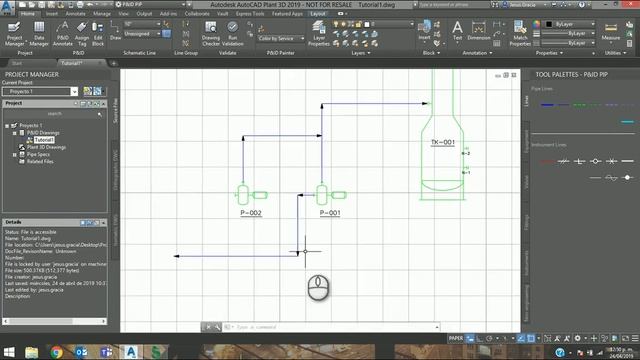The image size is (640, 360).
Task: Expand the Properties panel arrow
Action: pos(562,53)
